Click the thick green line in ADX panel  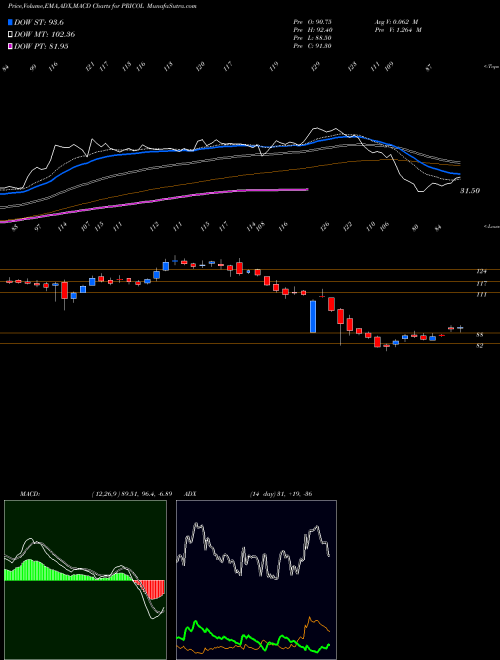(x=253, y=638)
